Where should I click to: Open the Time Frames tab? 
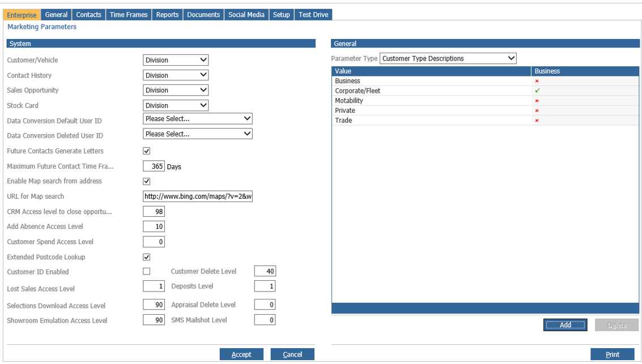[x=129, y=15]
